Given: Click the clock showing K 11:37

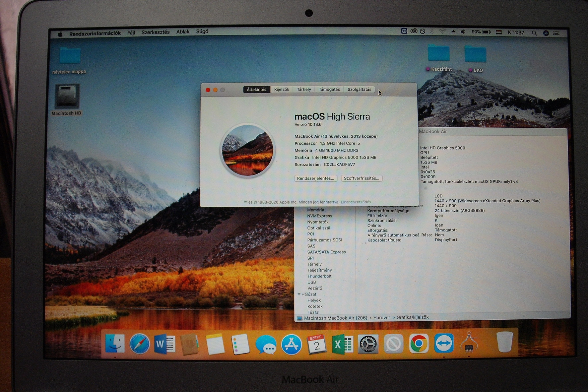Looking at the screenshot, I should 516,33.
